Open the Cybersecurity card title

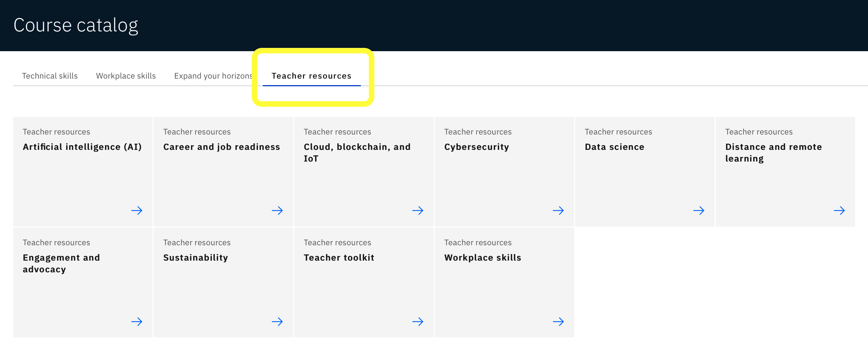(476, 147)
